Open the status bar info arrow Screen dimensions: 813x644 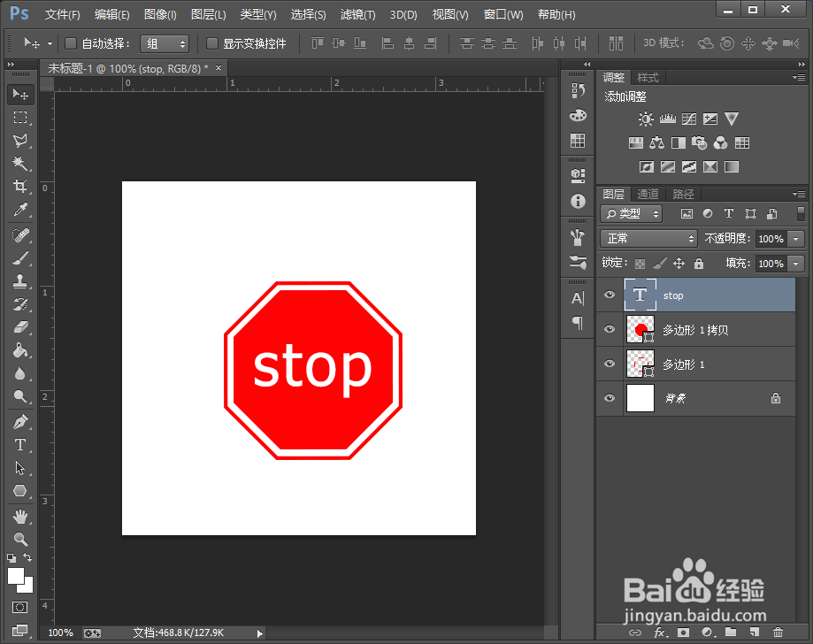(260, 633)
